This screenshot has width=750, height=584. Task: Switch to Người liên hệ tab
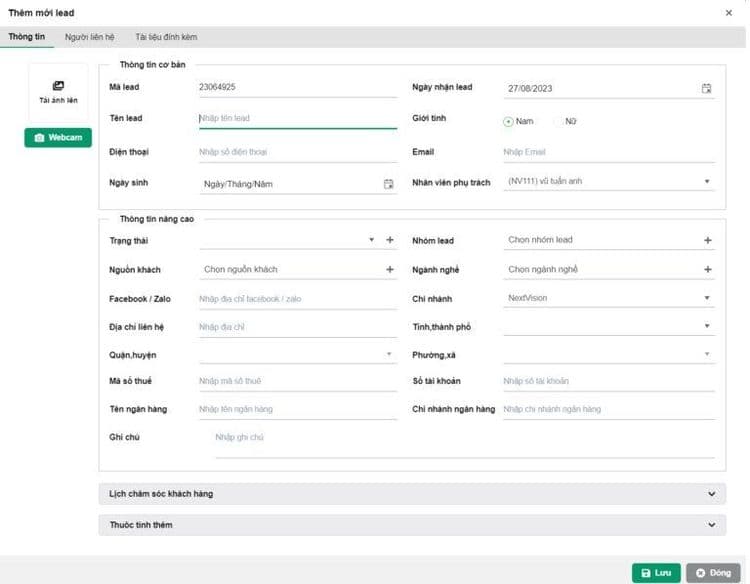[90, 37]
